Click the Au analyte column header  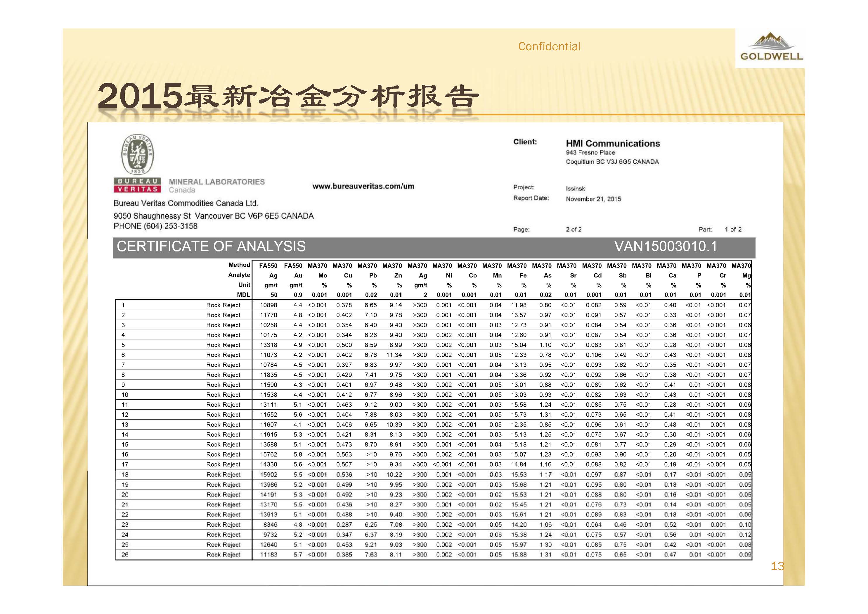click(x=298, y=276)
